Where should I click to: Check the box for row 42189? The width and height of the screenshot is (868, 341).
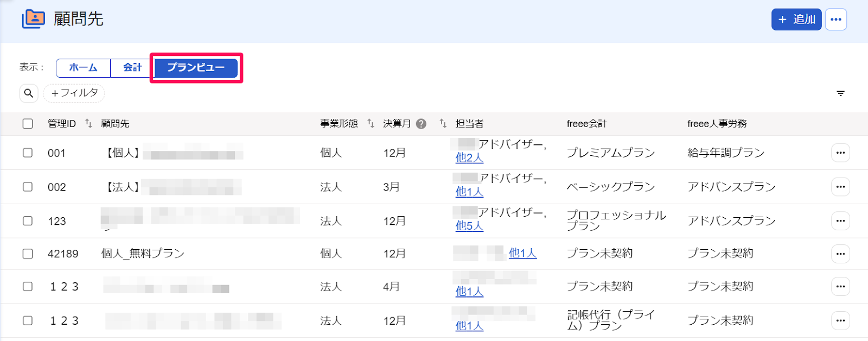pos(28,254)
